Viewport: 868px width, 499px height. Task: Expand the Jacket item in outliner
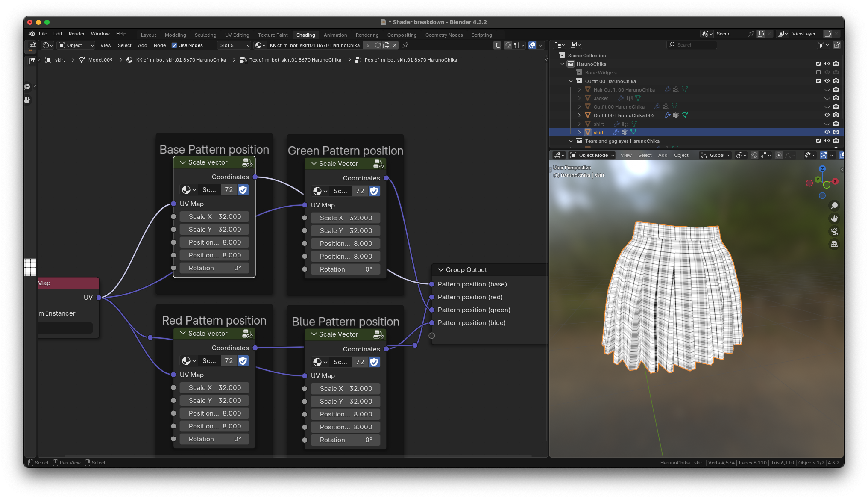(579, 98)
